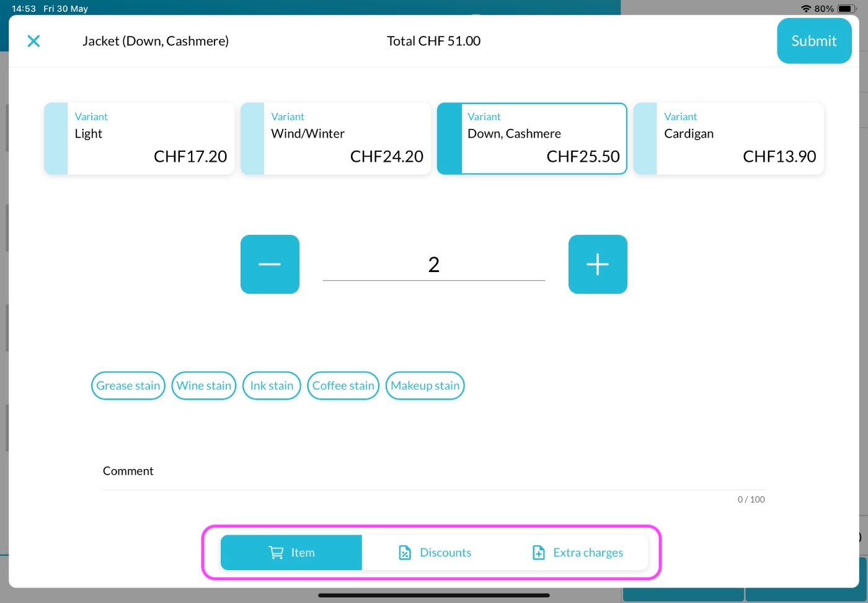The width and height of the screenshot is (868, 603).
Task: Toggle the Grease stain tag
Action: click(x=128, y=385)
